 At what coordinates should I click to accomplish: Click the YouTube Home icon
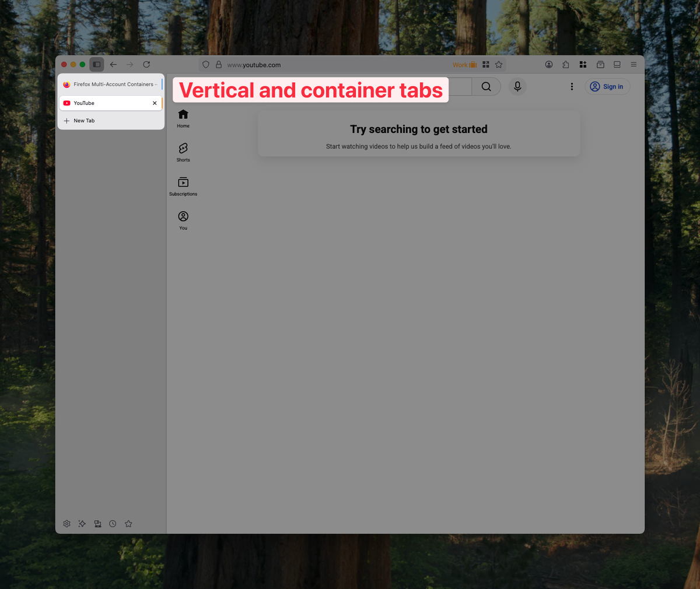pyautogui.click(x=183, y=117)
